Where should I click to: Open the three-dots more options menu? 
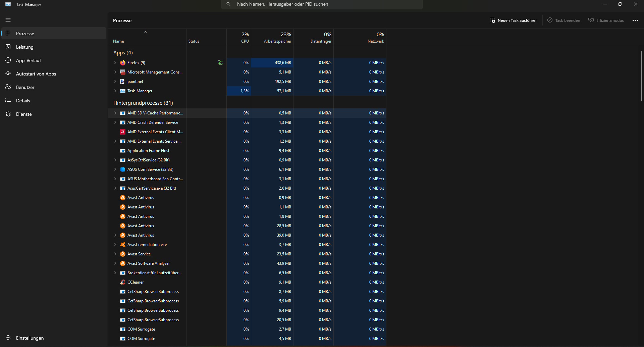tap(635, 20)
